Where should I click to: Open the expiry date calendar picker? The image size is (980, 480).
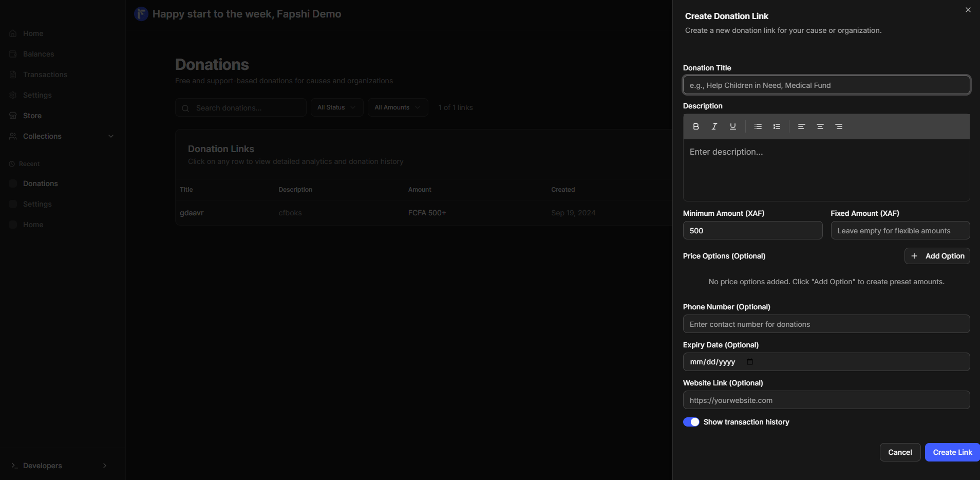750,362
